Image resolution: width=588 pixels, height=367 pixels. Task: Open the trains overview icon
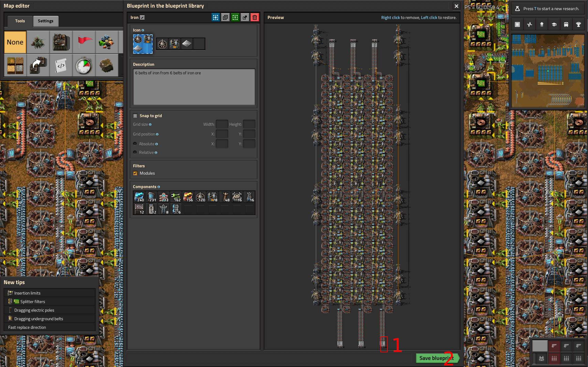click(566, 24)
